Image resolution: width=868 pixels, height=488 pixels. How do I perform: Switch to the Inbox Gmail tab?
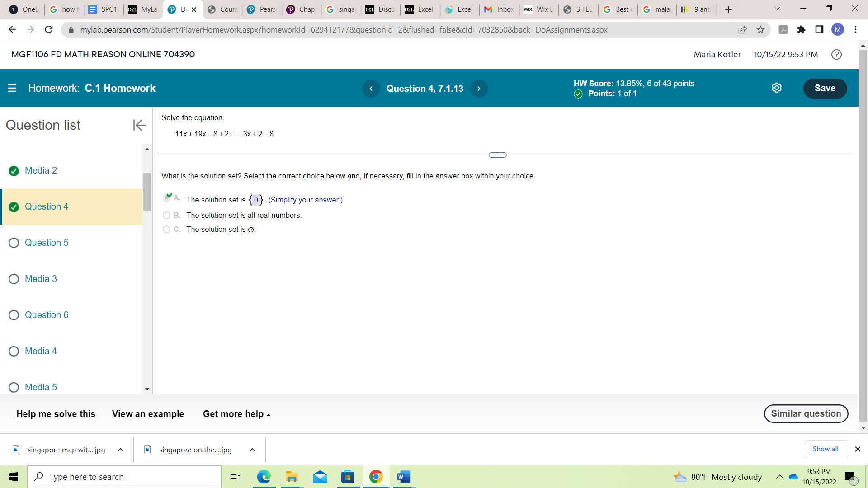(x=499, y=9)
